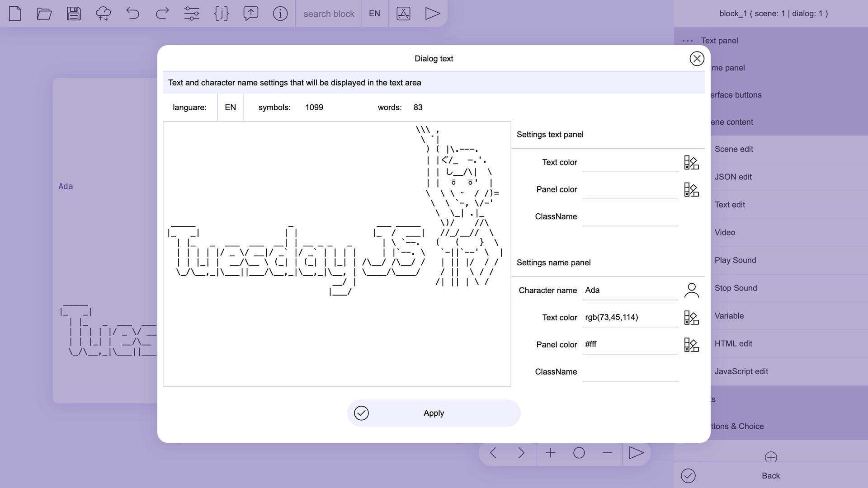Screen dimensions: 868x488
Task: Open an existing project file
Action: (x=44, y=14)
